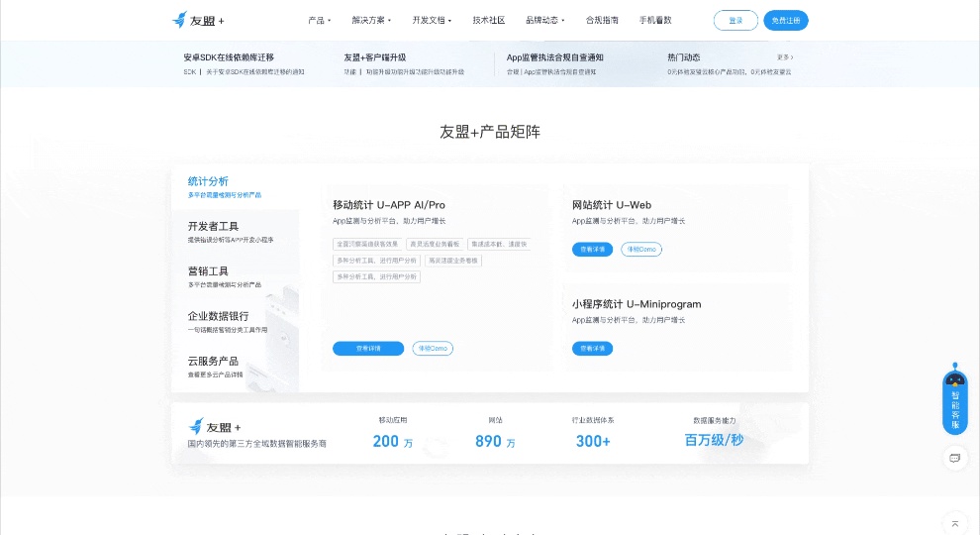Click the 全面洞察渠道获客效果 feature tag

click(x=367, y=244)
